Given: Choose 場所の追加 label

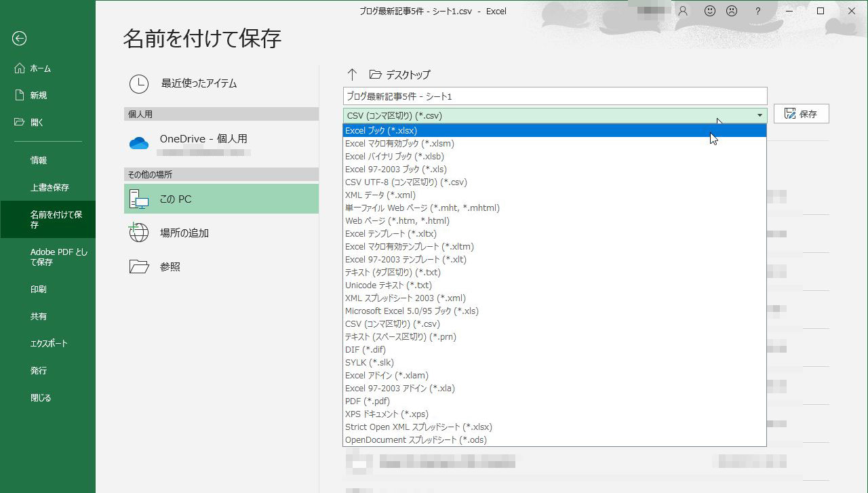Looking at the screenshot, I should tap(184, 233).
